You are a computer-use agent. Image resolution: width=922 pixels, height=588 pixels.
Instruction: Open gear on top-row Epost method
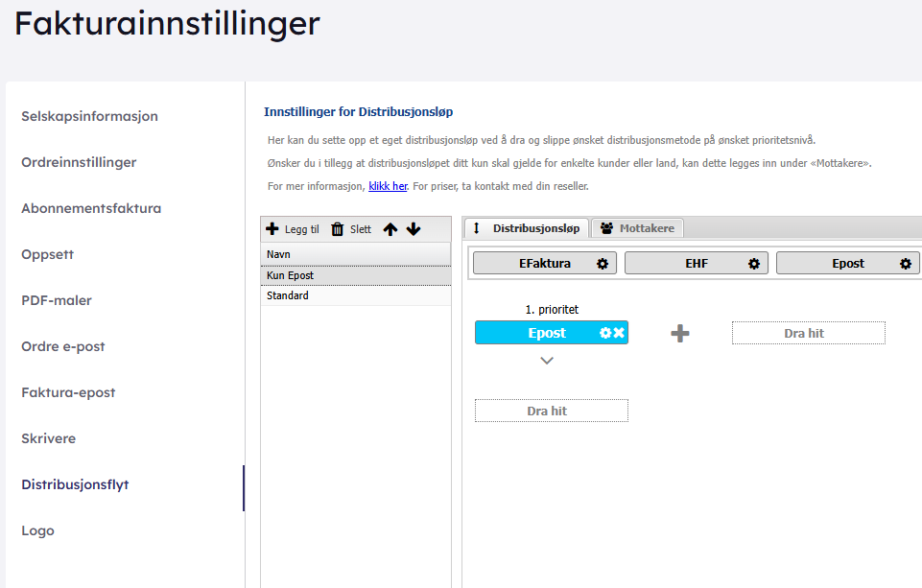pyautogui.click(x=906, y=264)
